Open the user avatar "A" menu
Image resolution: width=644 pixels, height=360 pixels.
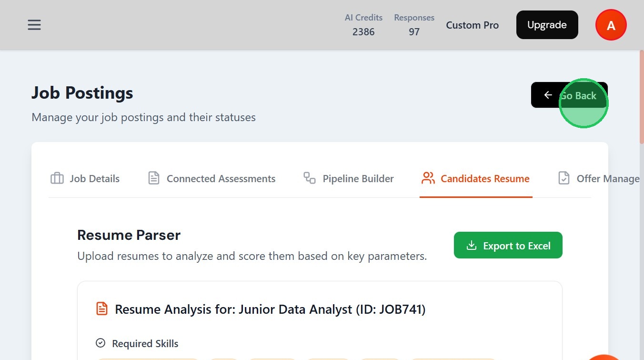tap(611, 25)
